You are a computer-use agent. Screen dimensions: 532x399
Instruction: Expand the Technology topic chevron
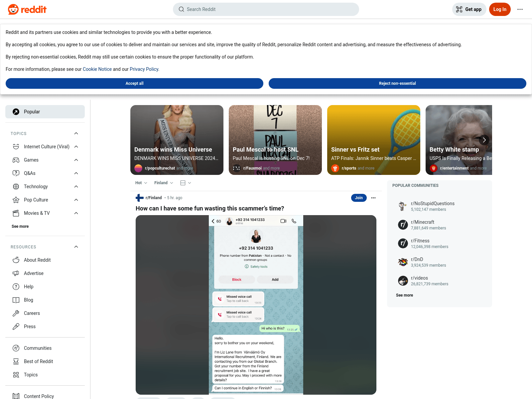[x=76, y=187]
